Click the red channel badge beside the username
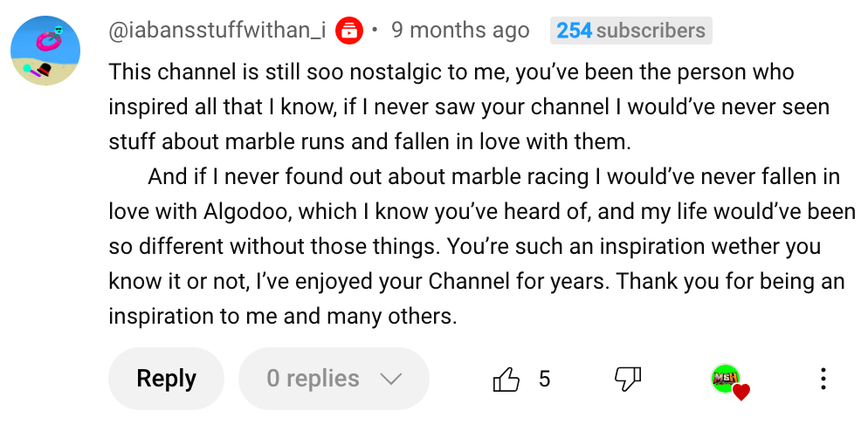 point(349,31)
